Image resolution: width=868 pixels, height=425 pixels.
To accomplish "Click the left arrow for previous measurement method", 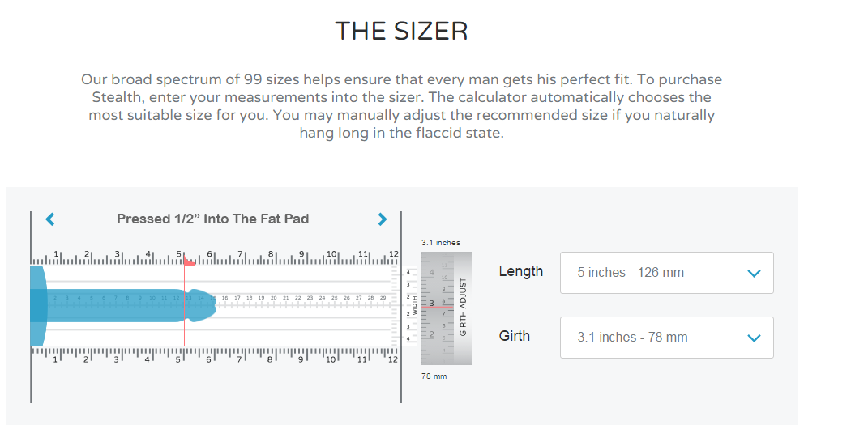I will 50,219.
